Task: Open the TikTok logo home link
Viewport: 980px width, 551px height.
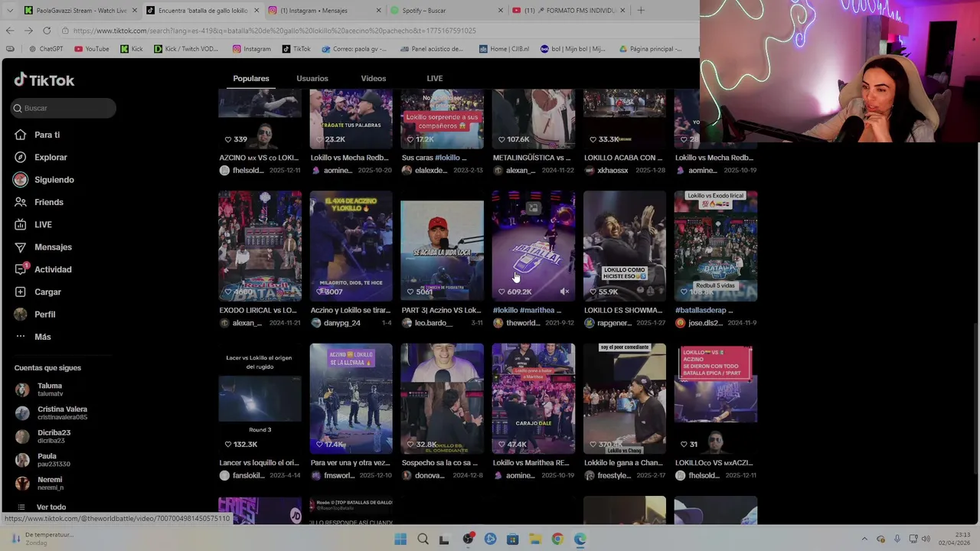Action: point(44,80)
